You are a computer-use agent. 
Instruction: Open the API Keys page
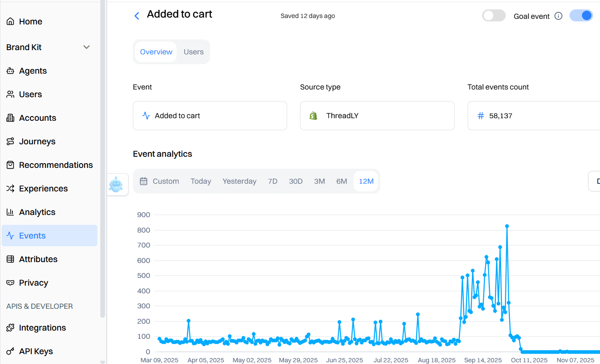pos(36,351)
